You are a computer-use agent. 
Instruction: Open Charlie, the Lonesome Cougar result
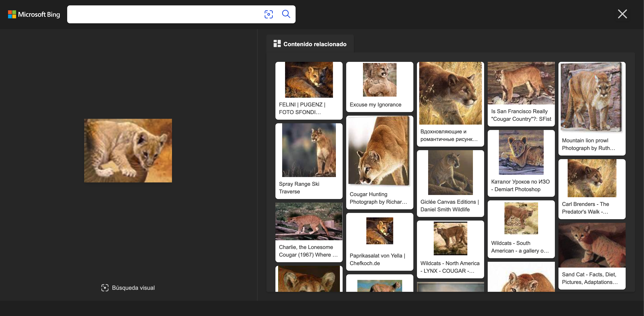(x=309, y=221)
